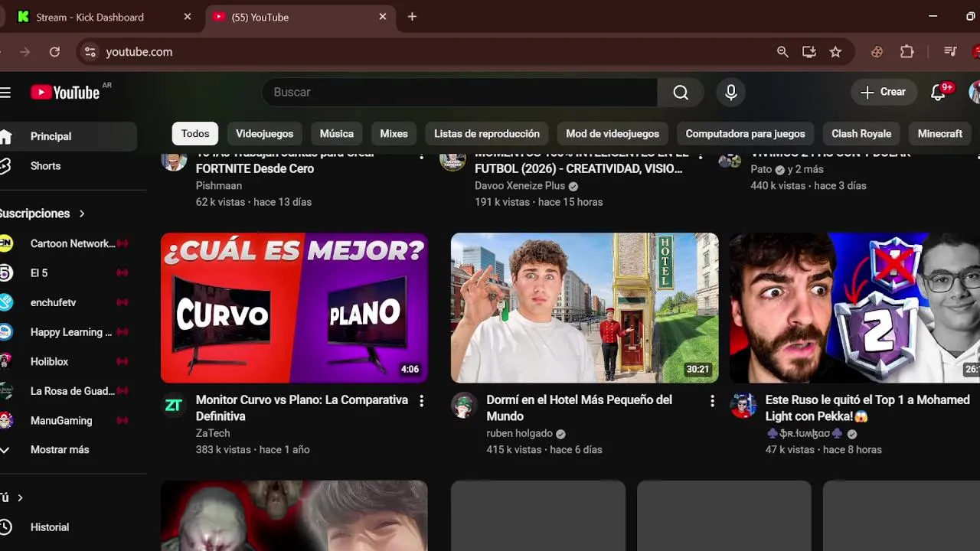Open the hamburger guide menu

5,93
